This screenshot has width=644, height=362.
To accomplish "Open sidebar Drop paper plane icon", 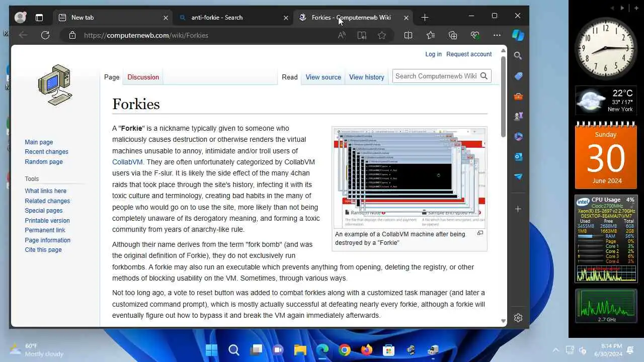I will click(518, 176).
